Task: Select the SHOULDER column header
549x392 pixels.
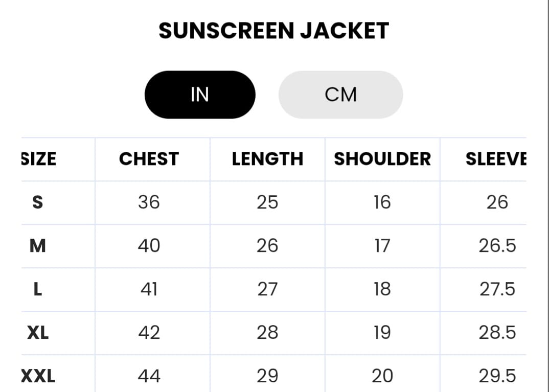Action: click(382, 159)
